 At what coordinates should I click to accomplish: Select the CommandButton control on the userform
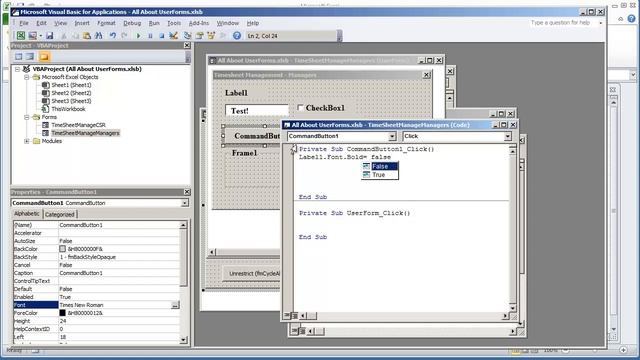[x=252, y=136]
